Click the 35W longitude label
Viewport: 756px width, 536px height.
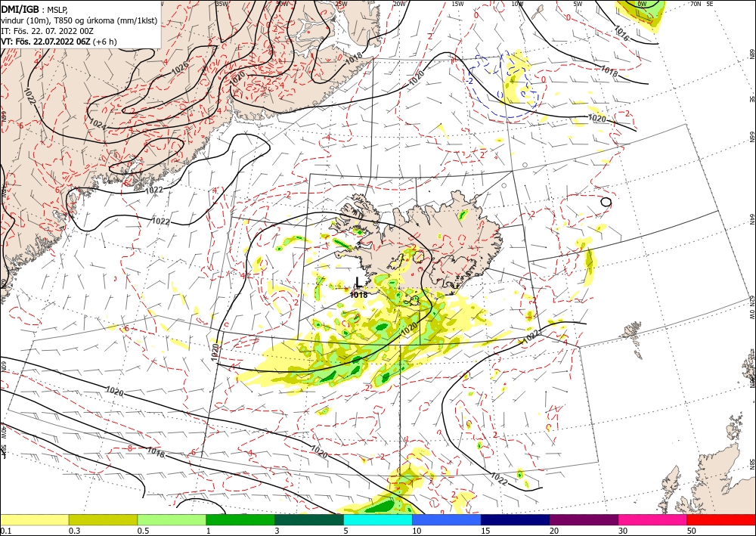pos(222,4)
